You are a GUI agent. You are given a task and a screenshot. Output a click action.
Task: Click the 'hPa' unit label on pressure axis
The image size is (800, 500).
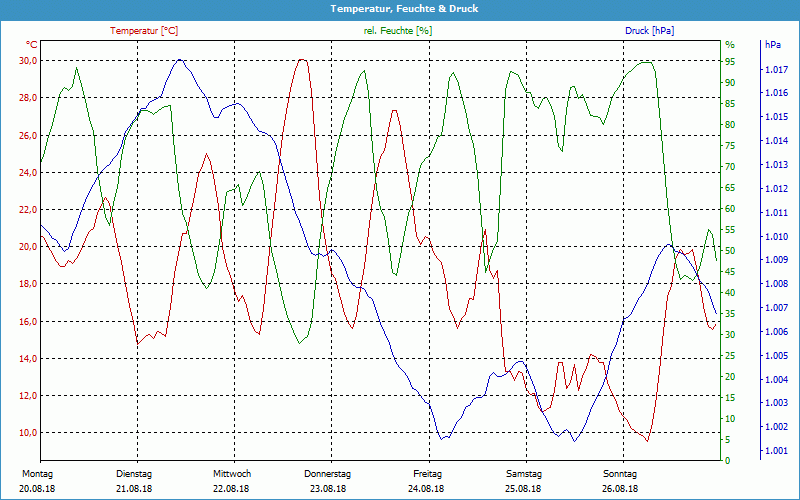pyautogui.click(x=773, y=44)
